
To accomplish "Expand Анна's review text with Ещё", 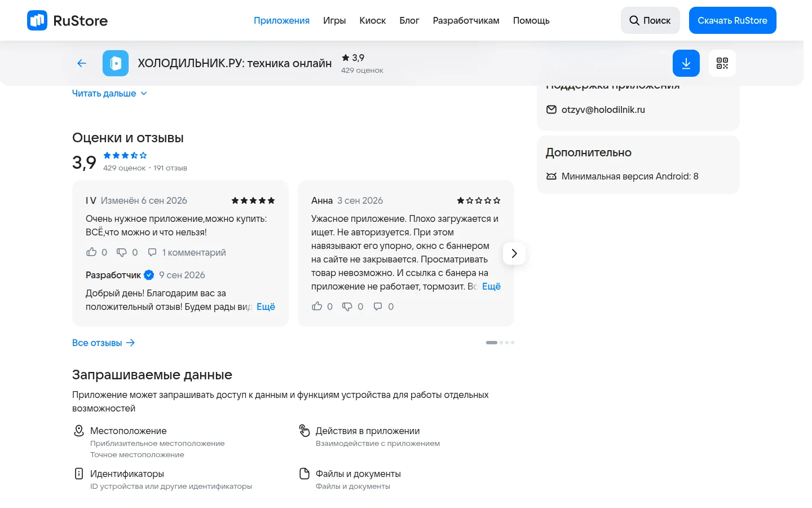I will click(491, 286).
